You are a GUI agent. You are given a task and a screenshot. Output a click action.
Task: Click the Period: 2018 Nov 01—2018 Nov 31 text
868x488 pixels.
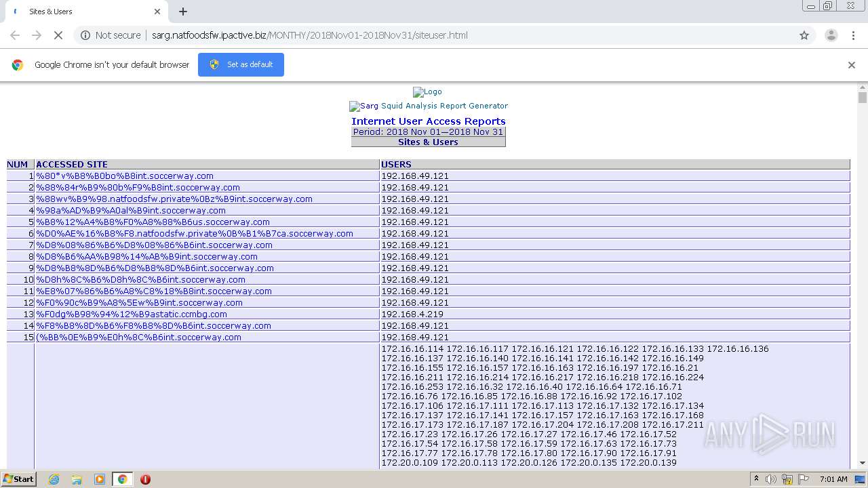click(x=428, y=132)
